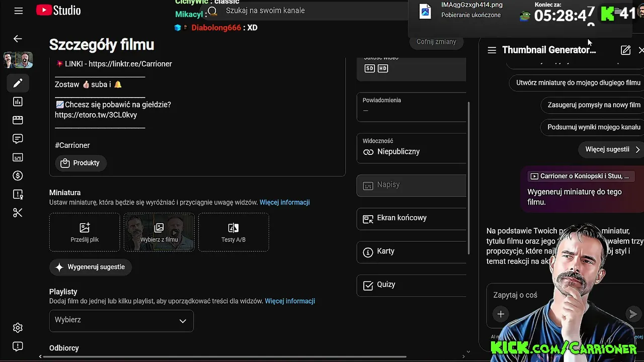Screen dimensions: 644x362
Task: Select 'Zasugeruj pomysły na nowy film' suggestion
Action: coord(594,105)
